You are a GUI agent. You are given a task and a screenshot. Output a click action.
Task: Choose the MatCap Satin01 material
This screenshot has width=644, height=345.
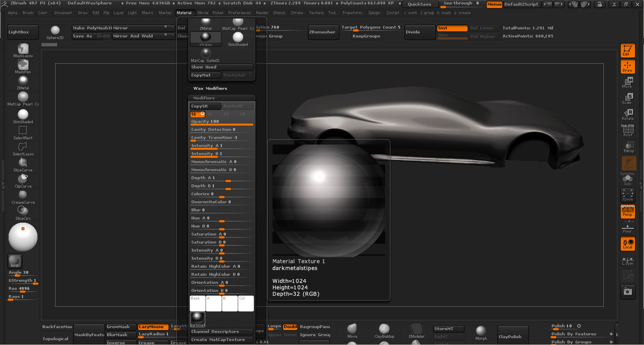(x=205, y=56)
